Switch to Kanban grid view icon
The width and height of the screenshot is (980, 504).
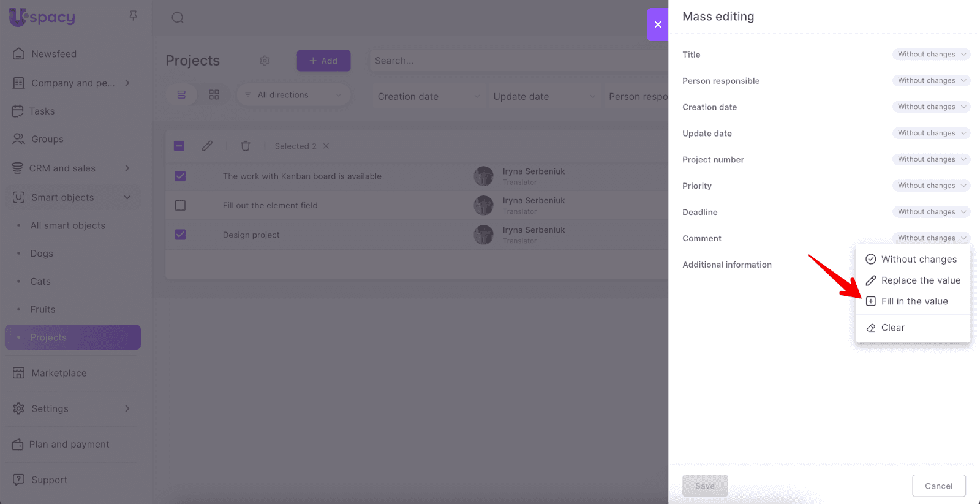[214, 95]
